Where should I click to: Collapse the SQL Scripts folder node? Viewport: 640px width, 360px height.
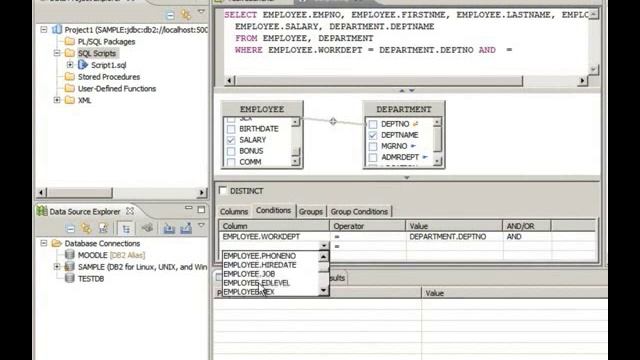57,53
